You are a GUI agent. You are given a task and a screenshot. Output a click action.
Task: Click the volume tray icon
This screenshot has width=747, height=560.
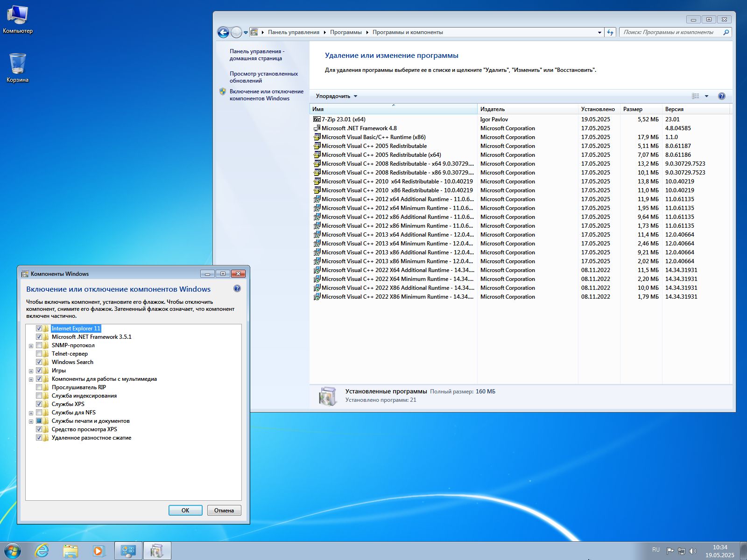click(693, 551)
